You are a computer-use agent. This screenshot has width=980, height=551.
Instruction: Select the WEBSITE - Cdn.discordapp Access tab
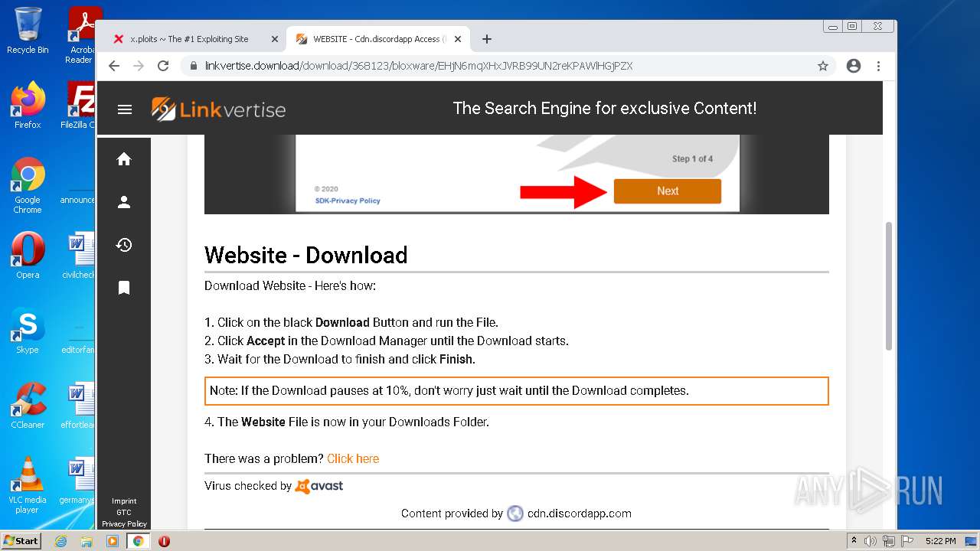[377, 39]
